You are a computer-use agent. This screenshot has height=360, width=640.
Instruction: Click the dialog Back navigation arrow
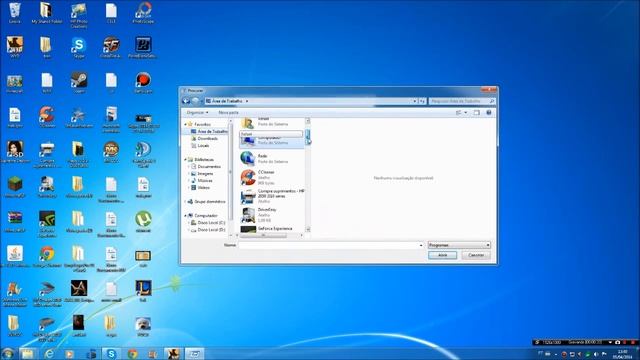point(186,101)
